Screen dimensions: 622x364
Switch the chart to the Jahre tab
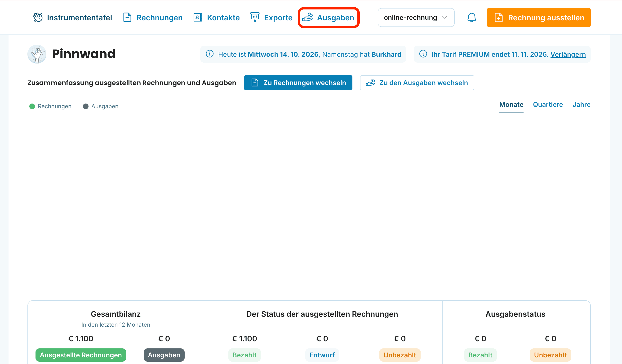[x=581, y=105]
